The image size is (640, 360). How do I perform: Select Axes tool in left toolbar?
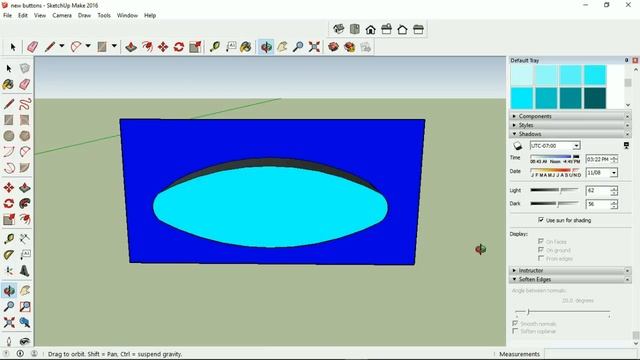pos(9,271)
